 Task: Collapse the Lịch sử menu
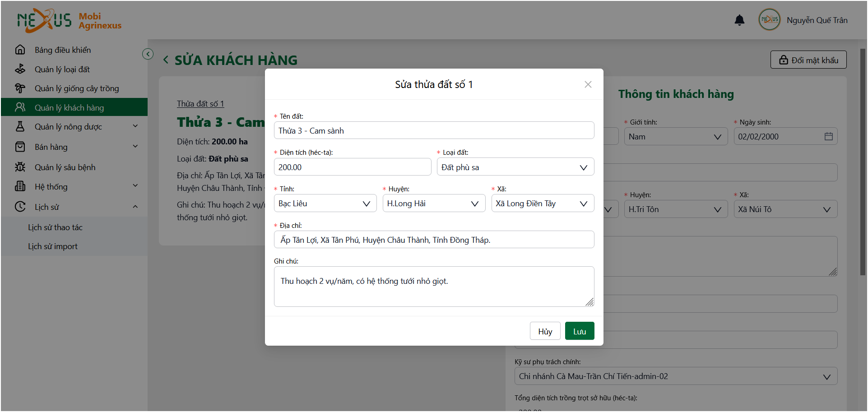[x=135, y=207]
